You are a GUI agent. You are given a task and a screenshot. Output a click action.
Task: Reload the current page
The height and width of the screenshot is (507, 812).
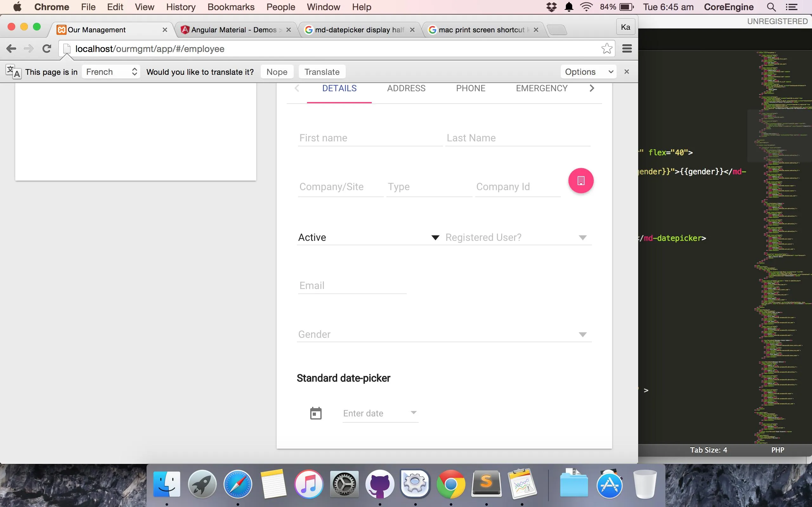click(47, 48)
